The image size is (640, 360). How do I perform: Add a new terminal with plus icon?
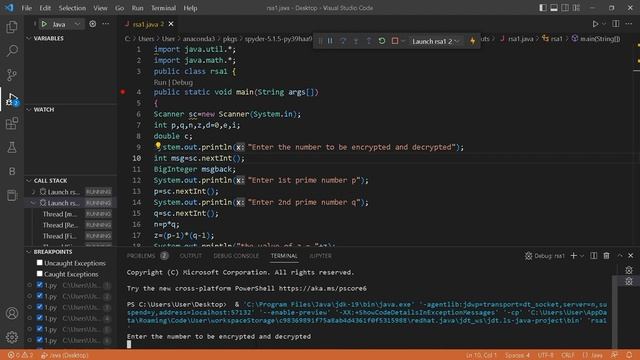[x=573, y=256]
